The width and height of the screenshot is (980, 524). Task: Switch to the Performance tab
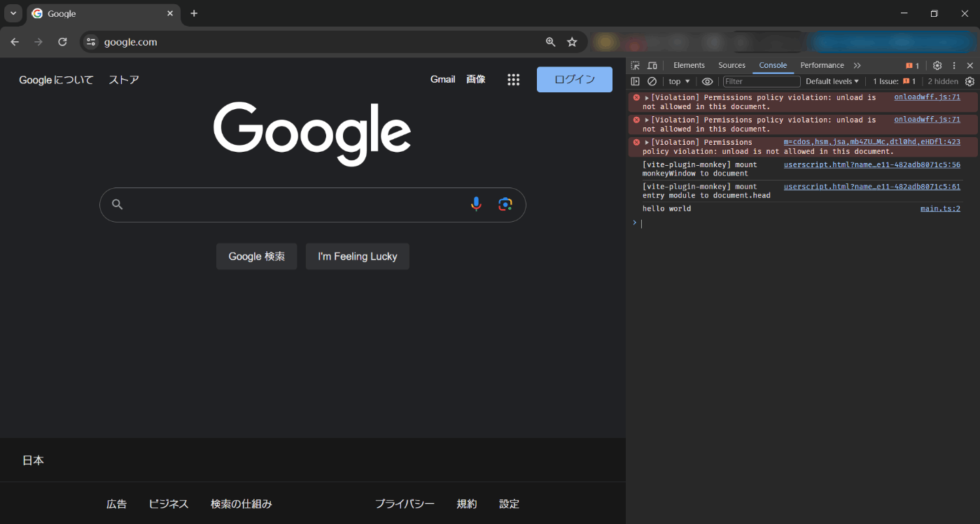(822, 65)
